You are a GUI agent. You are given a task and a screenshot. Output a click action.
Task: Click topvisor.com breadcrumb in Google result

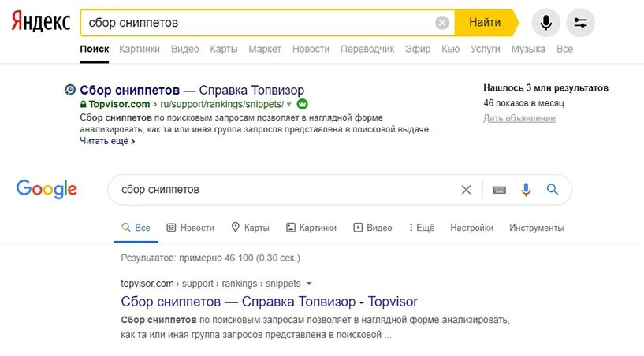147,284
